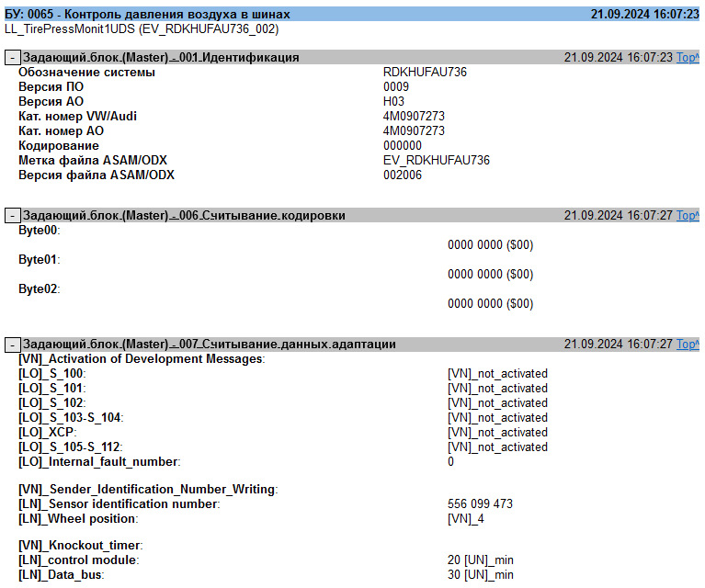
Task: Collapse the 006 Считывание кодировки section
Action: tap(12, 216)
